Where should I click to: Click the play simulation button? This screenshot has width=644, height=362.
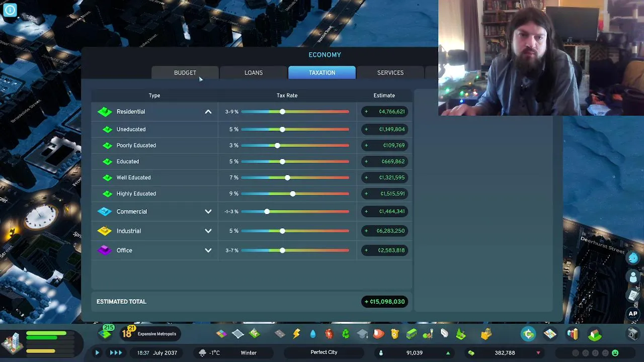97,353
